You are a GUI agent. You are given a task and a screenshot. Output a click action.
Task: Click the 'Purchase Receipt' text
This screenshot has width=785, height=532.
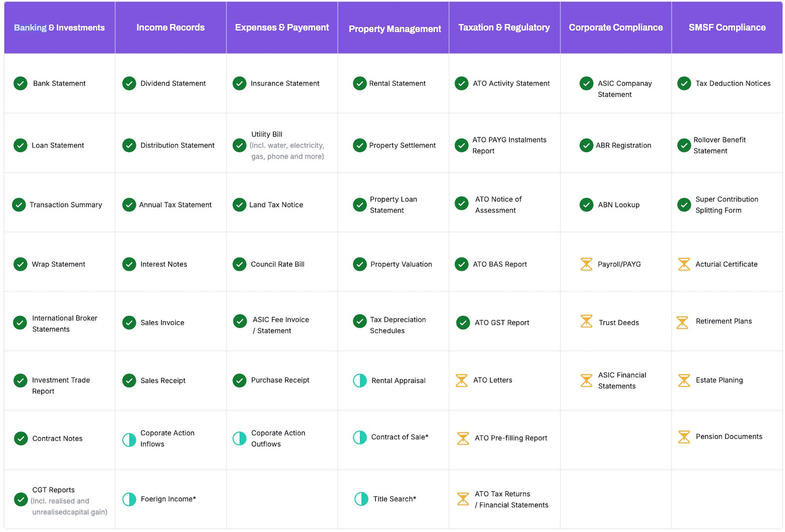[x=280, y=380]
